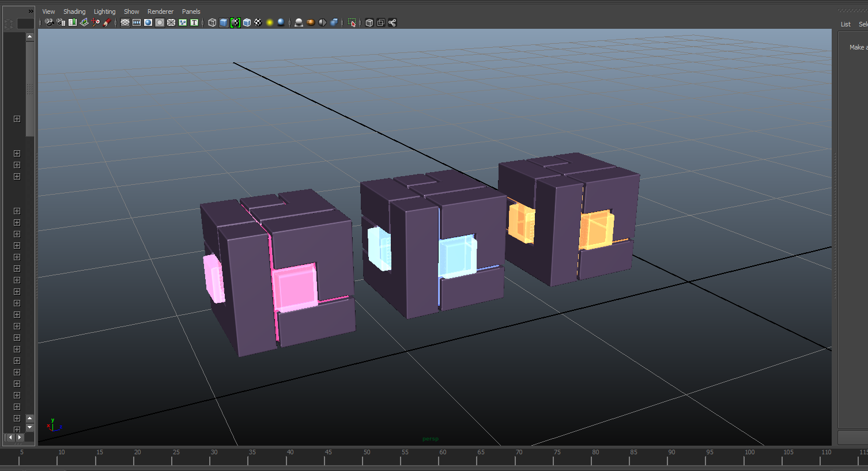868x471 pixels.
Task: Select the grease pencil icon
Action: coord(107,22)
